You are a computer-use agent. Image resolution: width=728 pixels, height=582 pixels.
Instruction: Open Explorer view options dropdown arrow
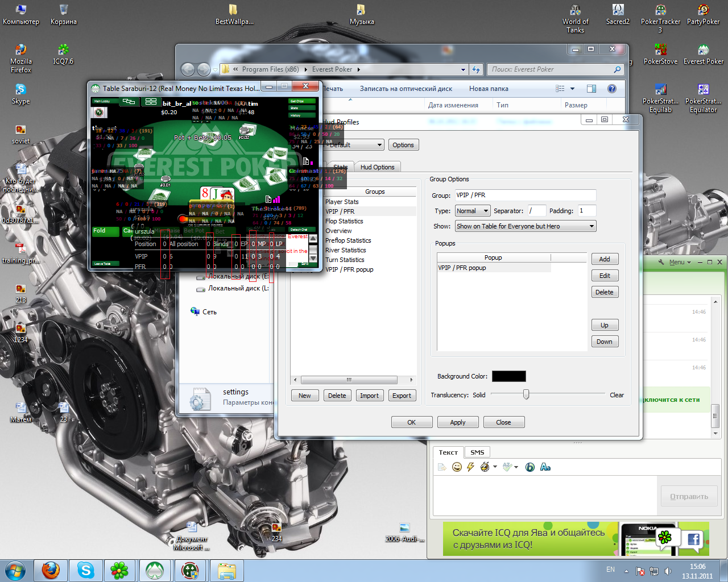[x=572, y=89]
